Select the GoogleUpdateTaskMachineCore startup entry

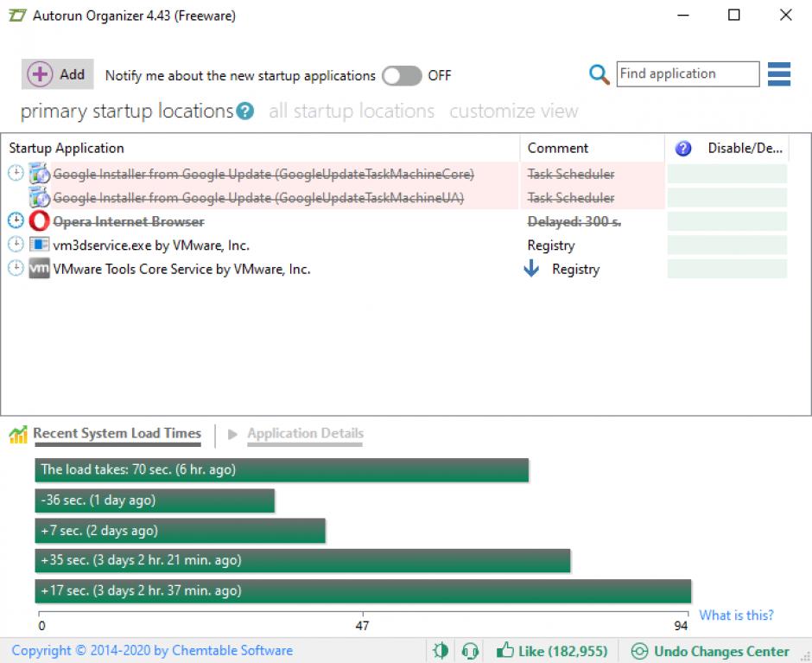pyautogui.click(x=263, y=174)
